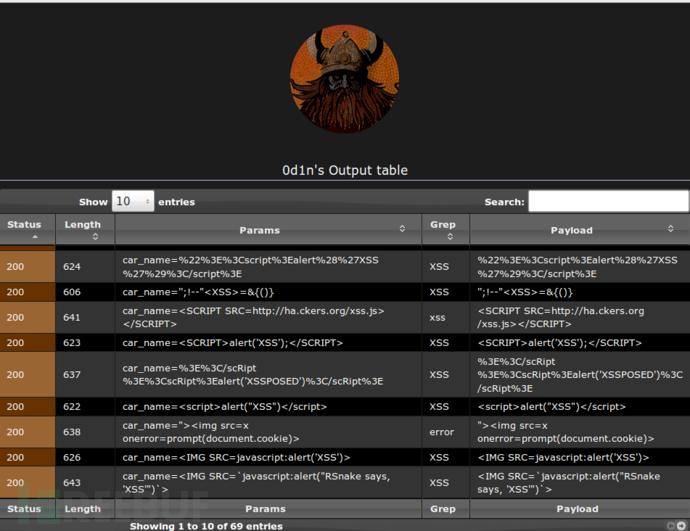The height and width of the screenshot is (531, 690).
Task: Click payload with RSnake says XSS
Action: tap(569, 483)
